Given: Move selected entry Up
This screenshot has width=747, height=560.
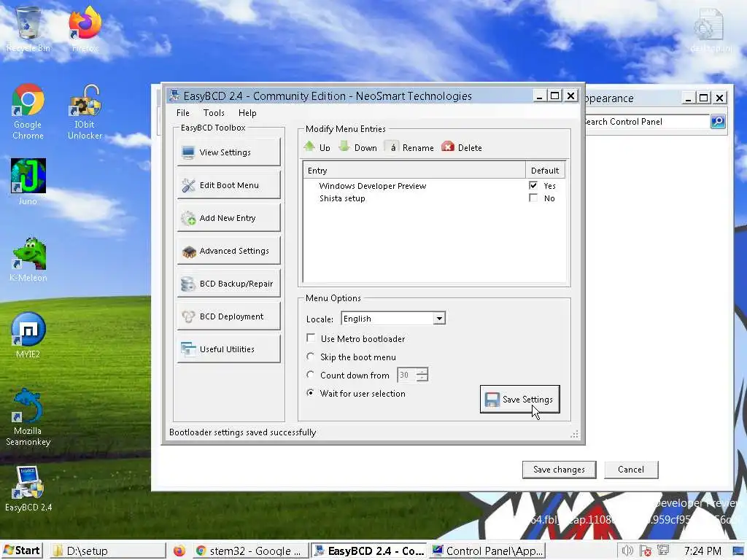Looking at the screenshot, I should tap(317, 147).
